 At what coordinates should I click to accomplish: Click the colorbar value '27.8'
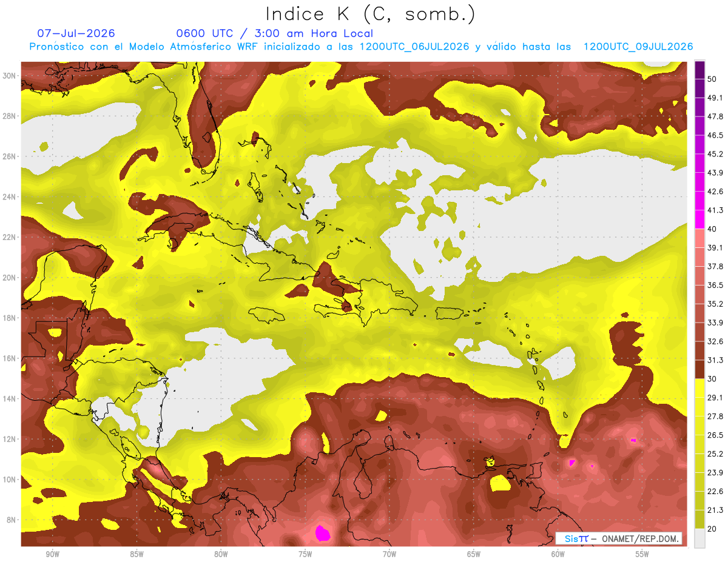[x=715, y=416]
